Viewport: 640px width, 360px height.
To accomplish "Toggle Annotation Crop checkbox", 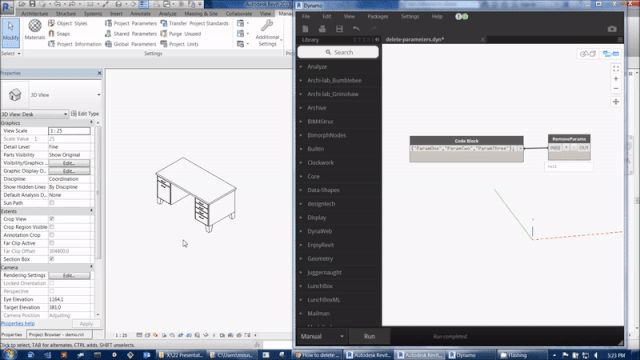I will [51, 235].
